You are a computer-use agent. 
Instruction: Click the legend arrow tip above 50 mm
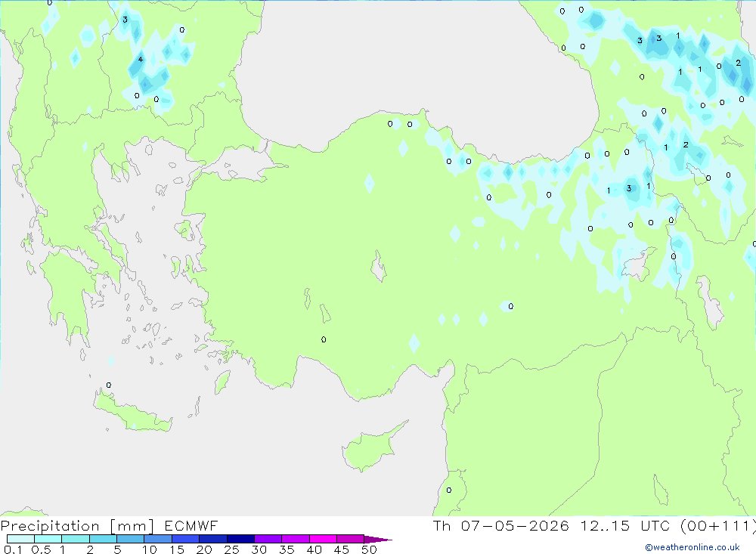pyautogui.click(x=379, y=539)
